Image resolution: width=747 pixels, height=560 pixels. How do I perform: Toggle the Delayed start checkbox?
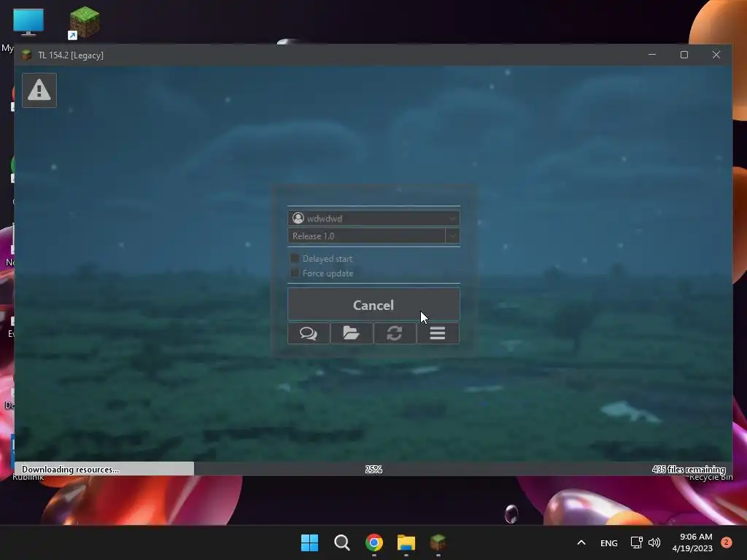[295, 259]
